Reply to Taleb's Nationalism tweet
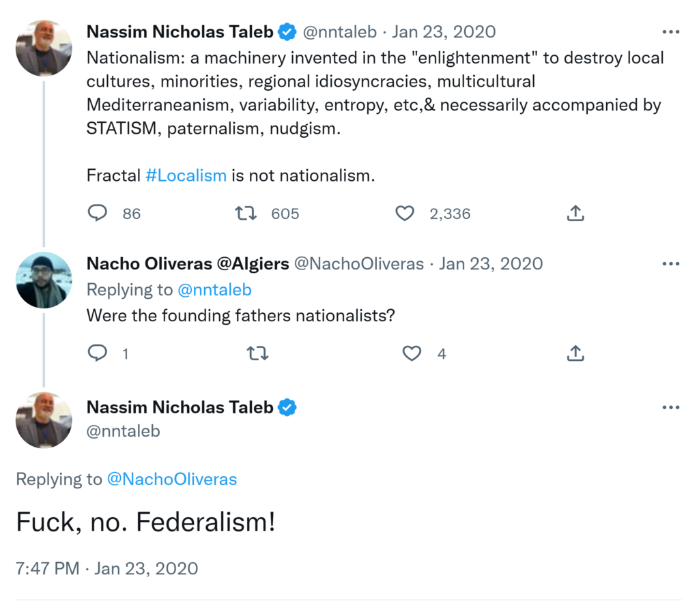 click(x=98, y=214)
